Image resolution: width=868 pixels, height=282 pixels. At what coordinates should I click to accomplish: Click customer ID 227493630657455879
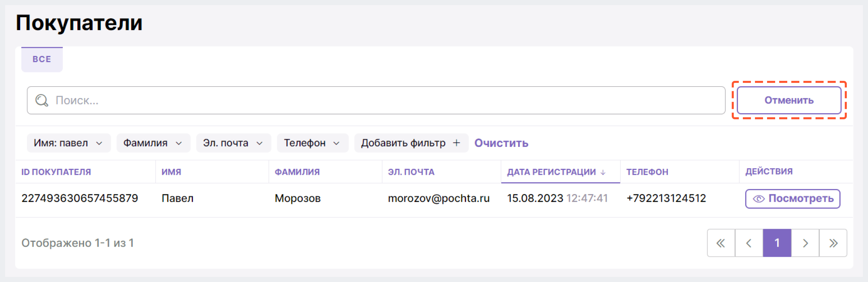tap(79, 198)
